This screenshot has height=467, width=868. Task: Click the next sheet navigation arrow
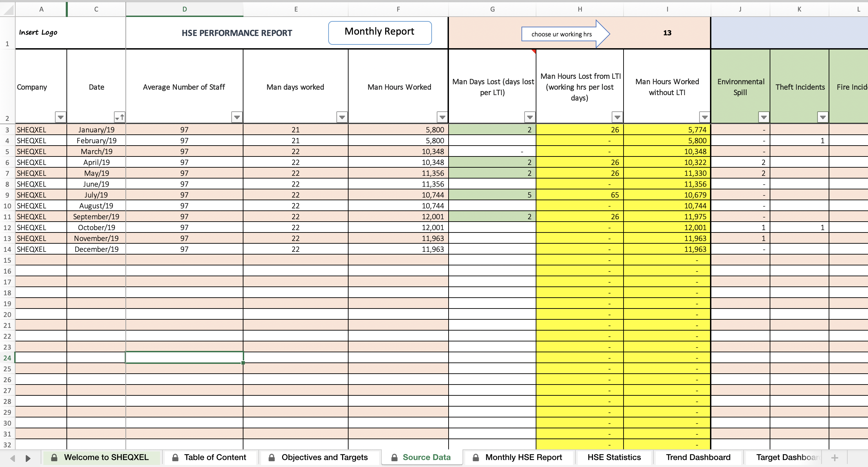pos(28,458)
